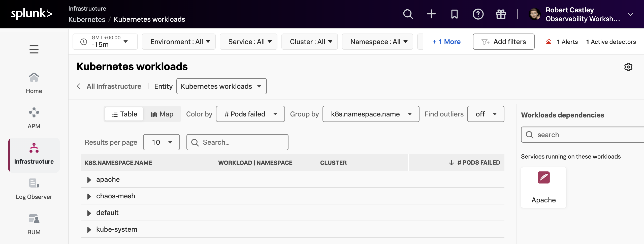
Task: Switch to Map view
Action: pyautogui.click(x=162, y=114)
